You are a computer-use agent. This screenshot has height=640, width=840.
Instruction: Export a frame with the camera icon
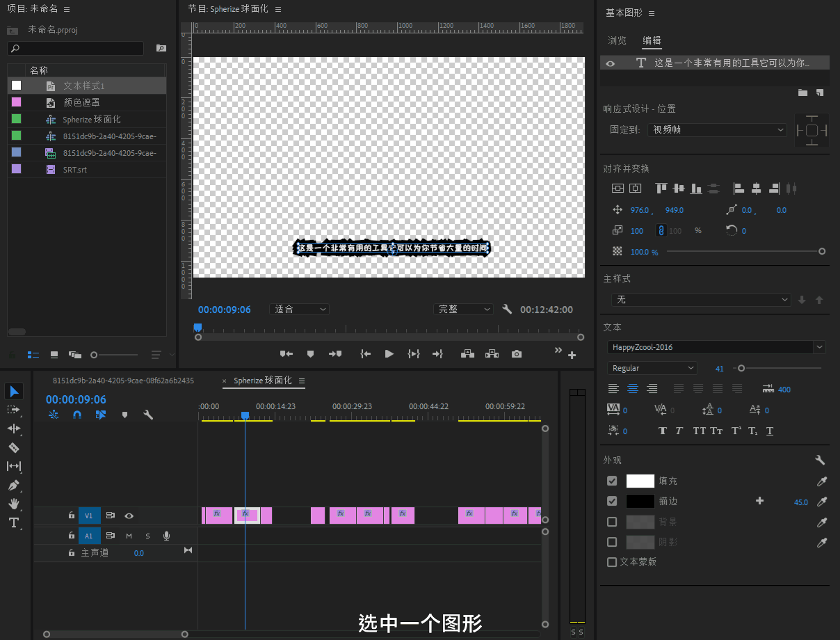pyautogui.click(x=516, y=354)
